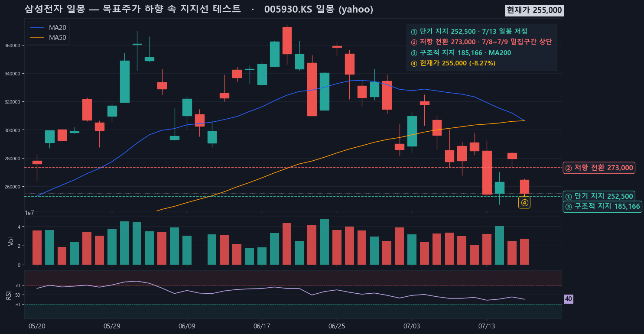The width and height of the screenshot is (644, 334).
Task: Select the MA20 legend label
Action: pos(58,27)
